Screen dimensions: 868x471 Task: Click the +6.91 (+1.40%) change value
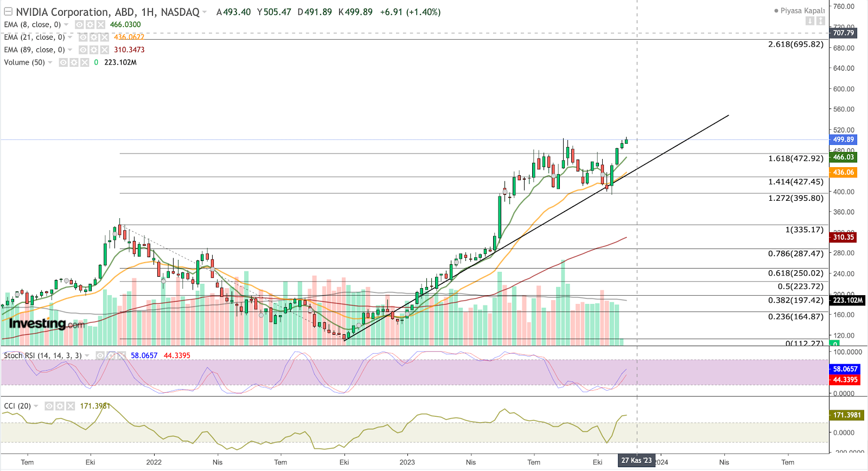(x=410, y=12)
